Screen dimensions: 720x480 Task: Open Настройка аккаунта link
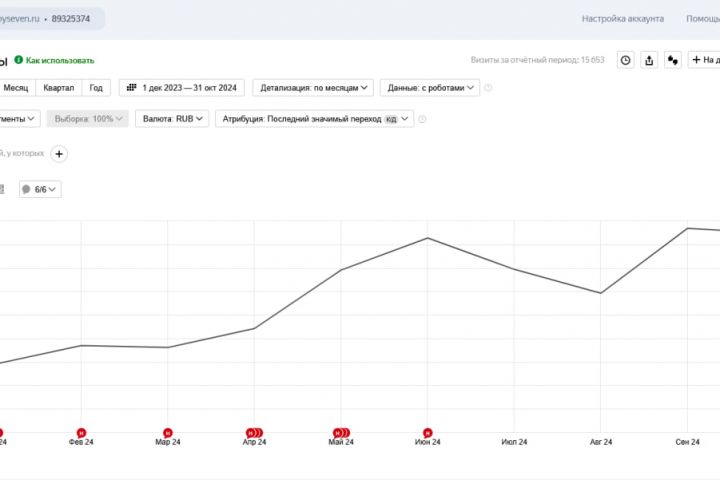(x=623, y=19)
